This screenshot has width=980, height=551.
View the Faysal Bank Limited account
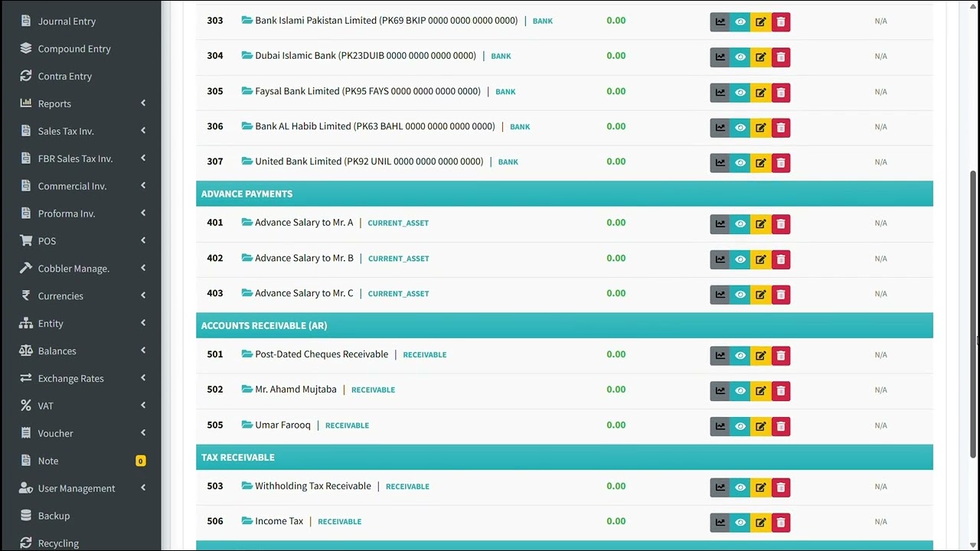pos(740,93)
